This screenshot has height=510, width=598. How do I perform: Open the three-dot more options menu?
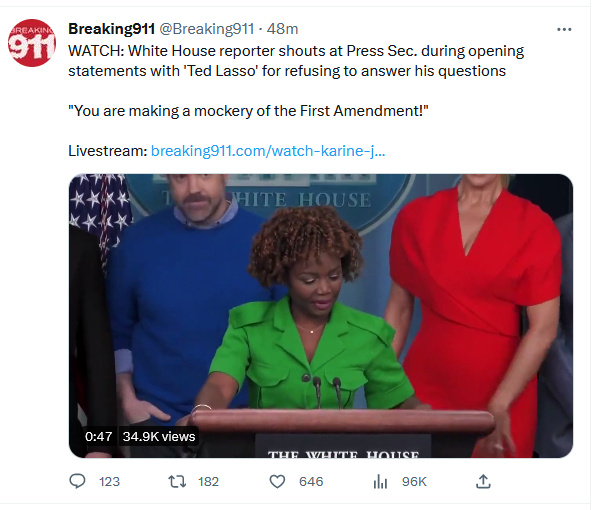564,29
